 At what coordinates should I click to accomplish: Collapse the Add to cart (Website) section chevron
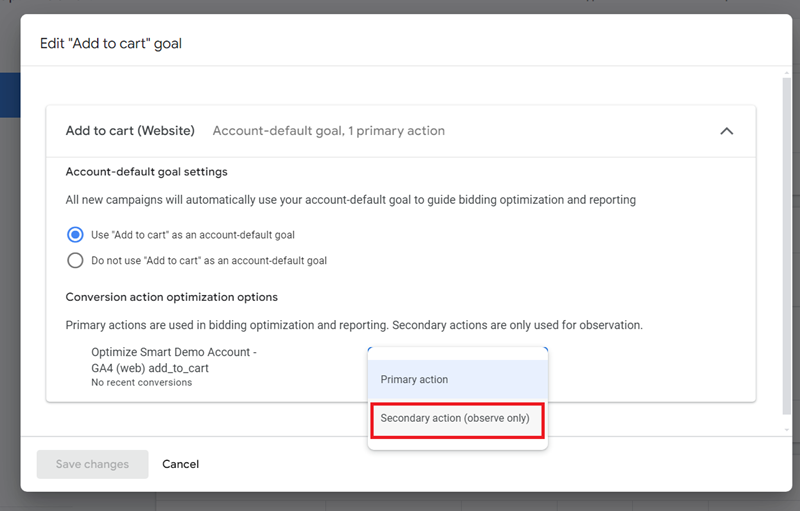727,131
